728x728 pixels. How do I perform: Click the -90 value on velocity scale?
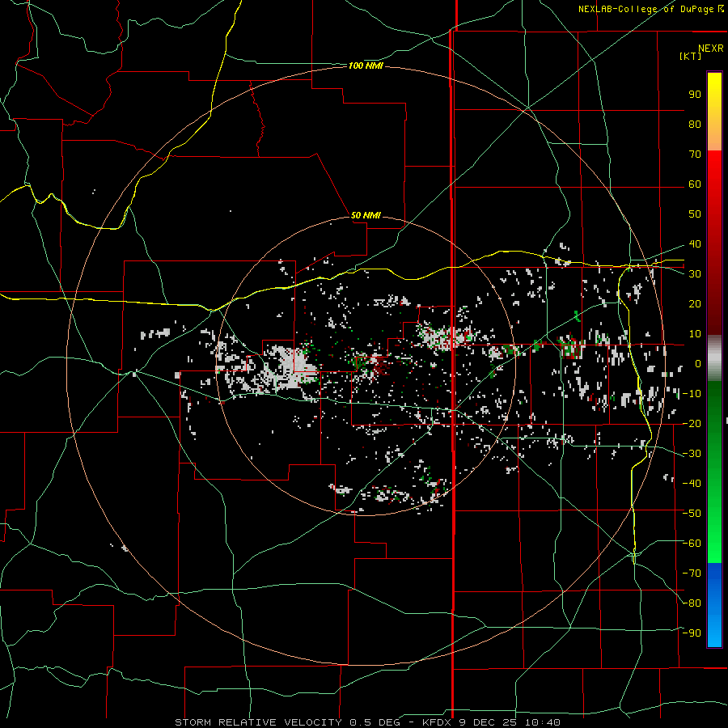tap(692, 633)
